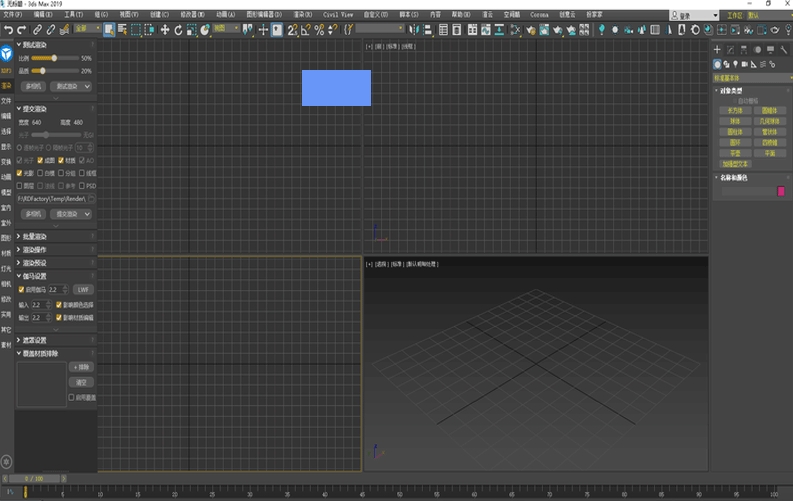Select the Rotate transform tool
Image resolution: width=793 pixels, height=501 pixels.
coord(178,30)
